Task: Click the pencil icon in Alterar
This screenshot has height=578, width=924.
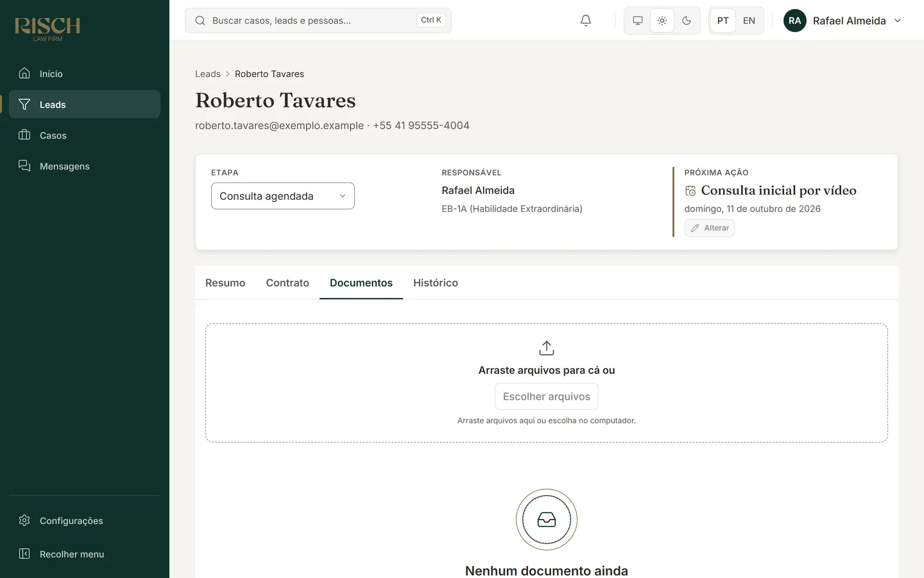Action: coord(695,228)
